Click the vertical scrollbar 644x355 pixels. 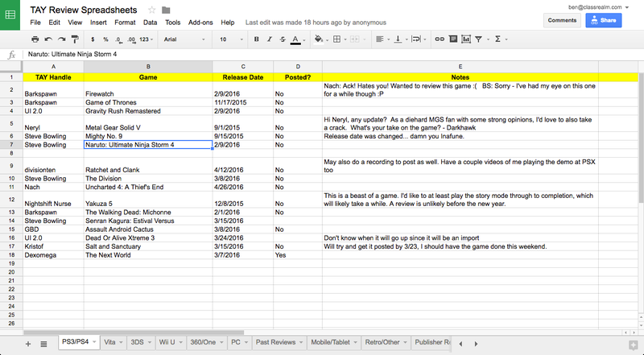click(x=641, y=138)
